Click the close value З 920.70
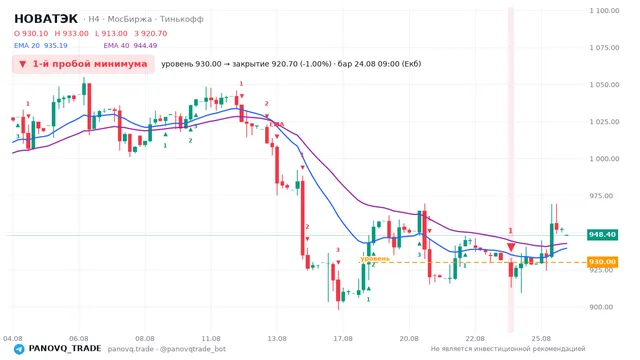The width and height of the screenshot is (640, 360). (151, 33)
